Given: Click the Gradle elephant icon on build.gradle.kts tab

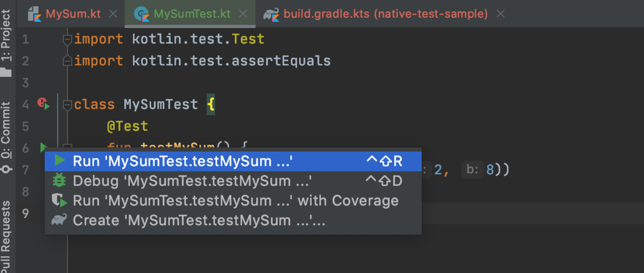Looking at the screenshot, I should coord(271,14).
